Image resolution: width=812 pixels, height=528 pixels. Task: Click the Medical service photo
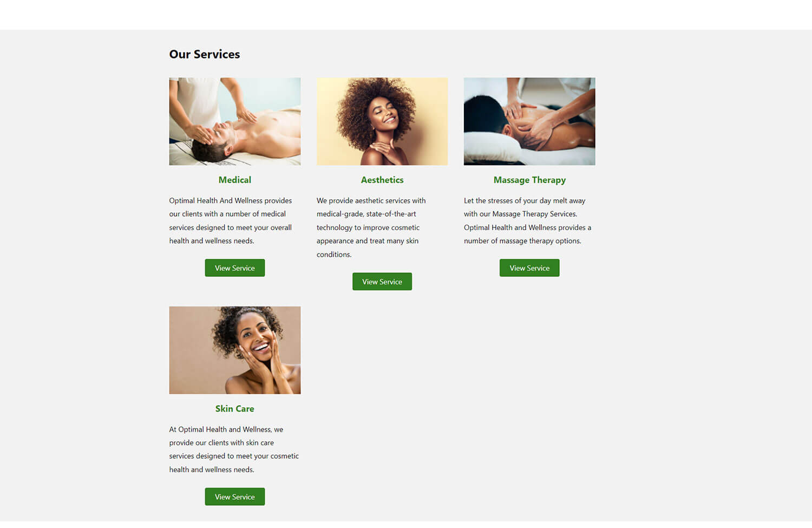pos(234,121)
